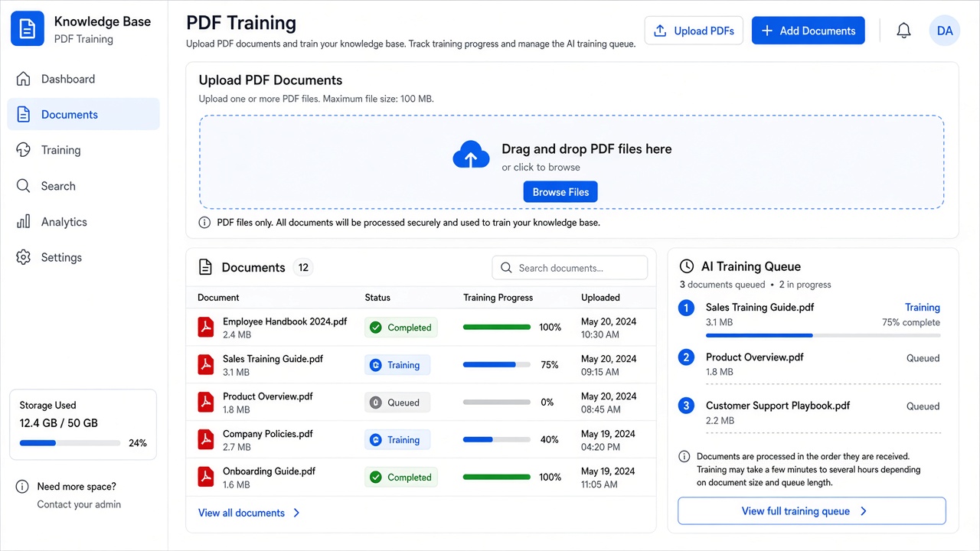This screenshot has width=980, height=551.
Task: Click the PDF icon for Onboarding Guide.pdf
Action: coord(205,478)
